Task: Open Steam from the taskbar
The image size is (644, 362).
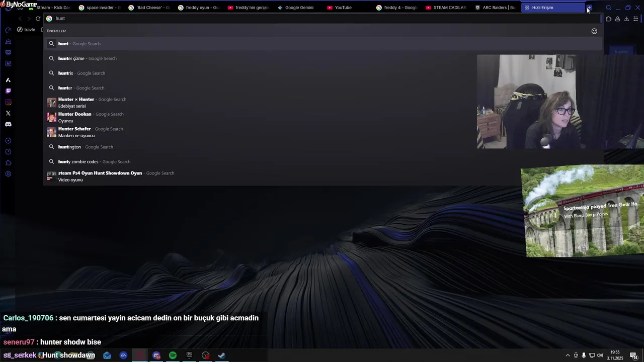Action: pos(221,355)
